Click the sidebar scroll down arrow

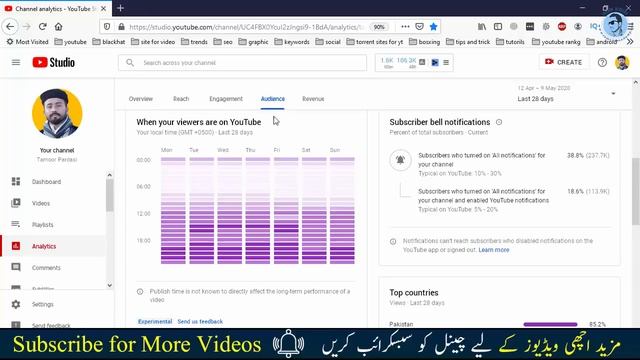tap(109, 285)
